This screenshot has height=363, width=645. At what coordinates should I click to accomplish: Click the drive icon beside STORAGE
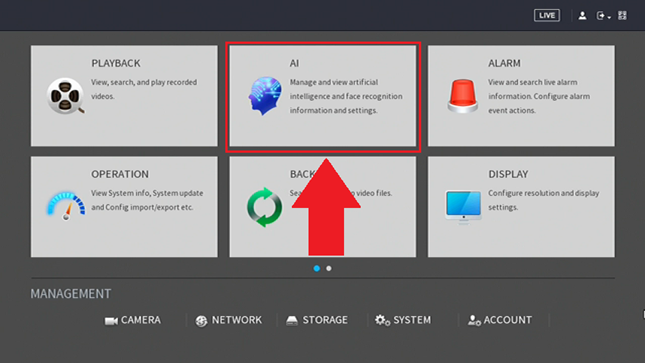coord(292,320)
